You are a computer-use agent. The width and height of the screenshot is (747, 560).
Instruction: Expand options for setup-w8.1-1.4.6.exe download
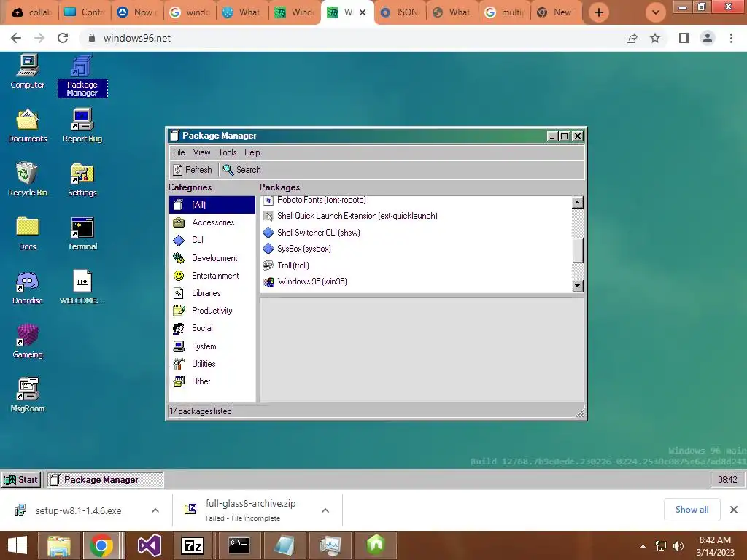[x=155, y=510]
